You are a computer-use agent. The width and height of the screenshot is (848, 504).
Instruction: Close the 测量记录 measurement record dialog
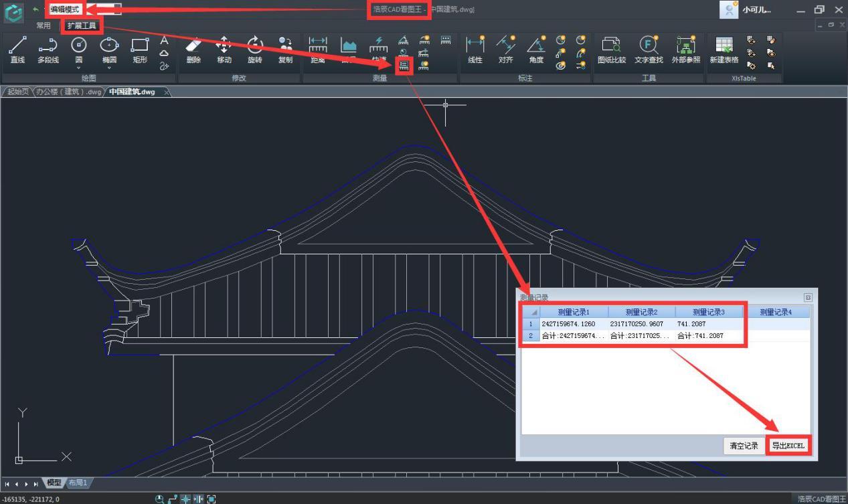808,298
